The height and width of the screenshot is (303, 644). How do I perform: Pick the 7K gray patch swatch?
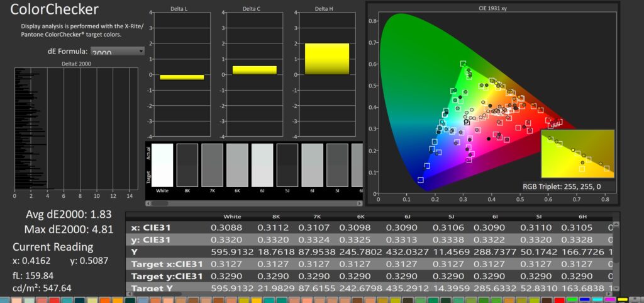(x=212, y=165)
